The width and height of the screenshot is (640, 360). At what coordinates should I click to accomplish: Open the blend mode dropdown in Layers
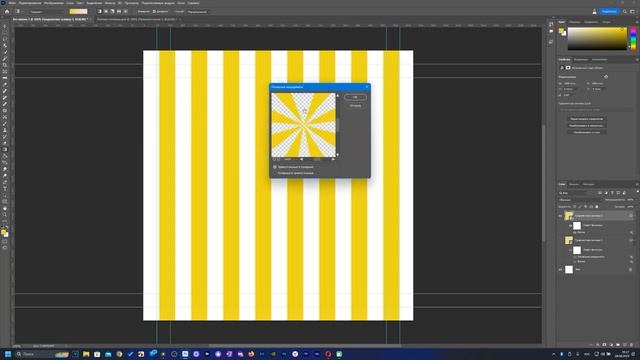click(x=580, y=200)
